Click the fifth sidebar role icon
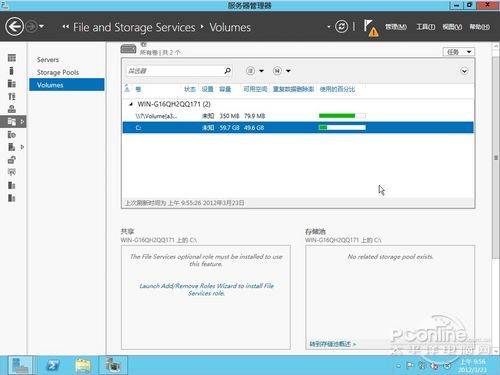The width and height of the screenshot is (500, 375). (x=12, y=109)
